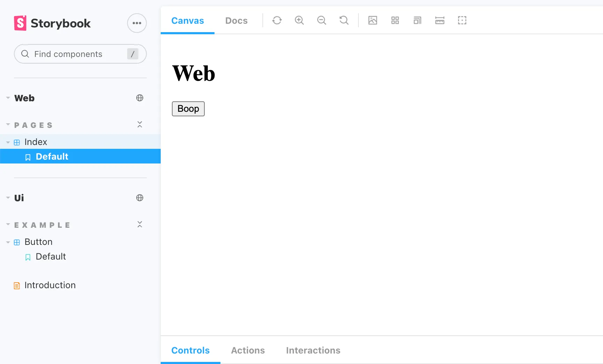Zoom in on the canvas
Screen dimensions: 603x364
(x=299, y=20)
